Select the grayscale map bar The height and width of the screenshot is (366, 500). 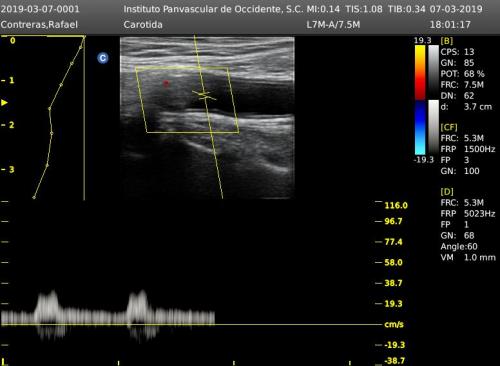pyautogui.click(x=433, y=72)
